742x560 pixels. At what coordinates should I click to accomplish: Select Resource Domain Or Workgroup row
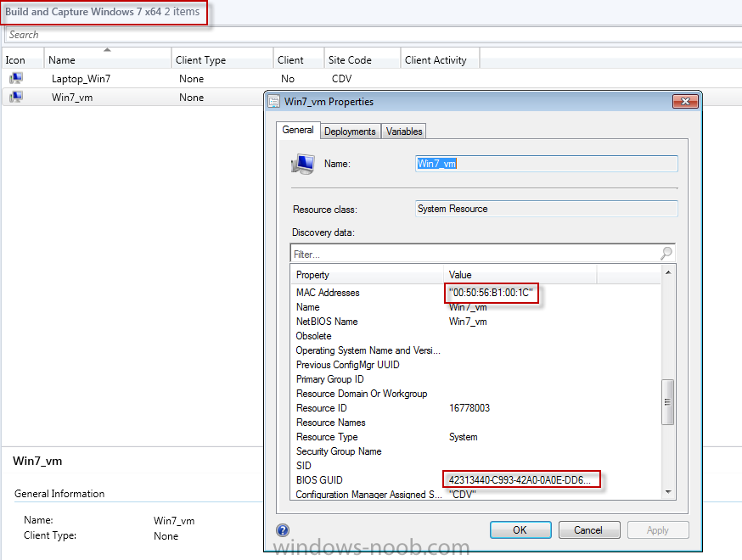pos(475,394)
